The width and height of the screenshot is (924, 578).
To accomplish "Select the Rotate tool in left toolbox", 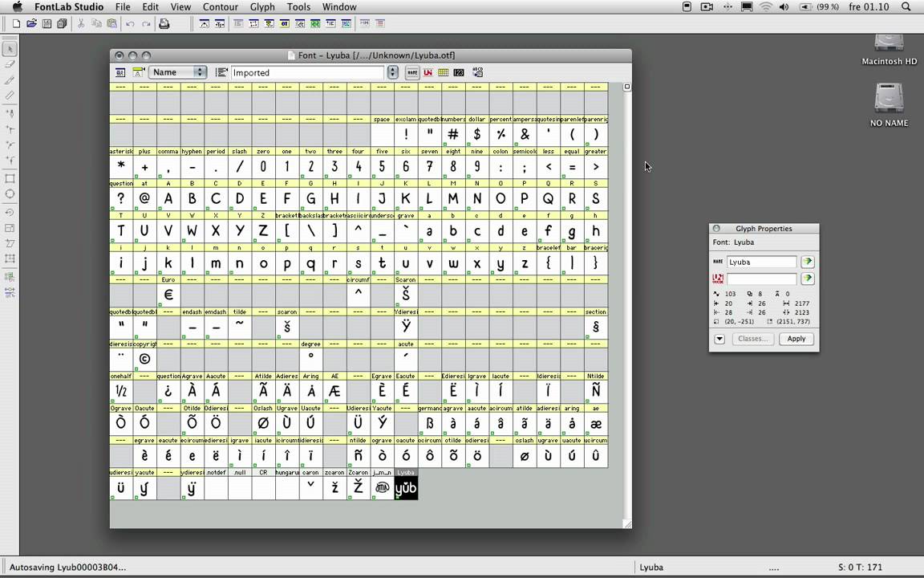I will click(10, 212).
